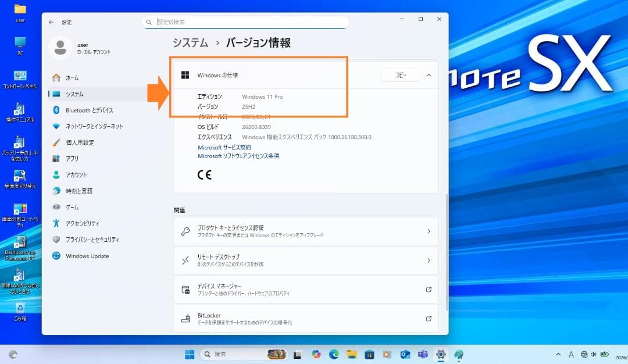
Task: Select バッテリー等の上手な使い方 desktop shortcut
Action: point(20,148)
